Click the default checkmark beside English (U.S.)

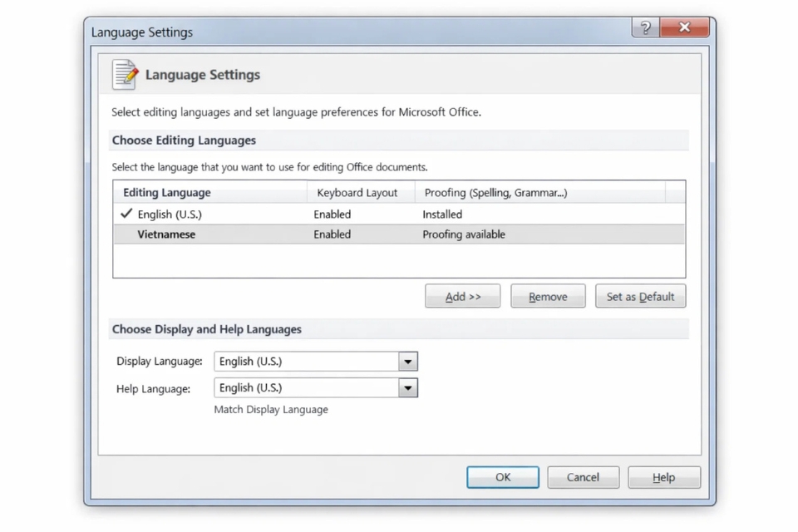pyautogui.click(x=126, y=214)
